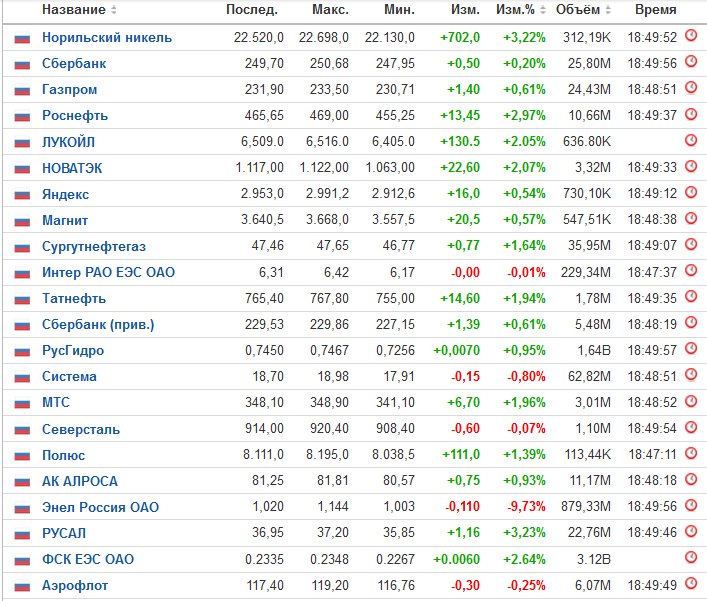Click the clock icon in МТС row

click(x=691, y=401)
